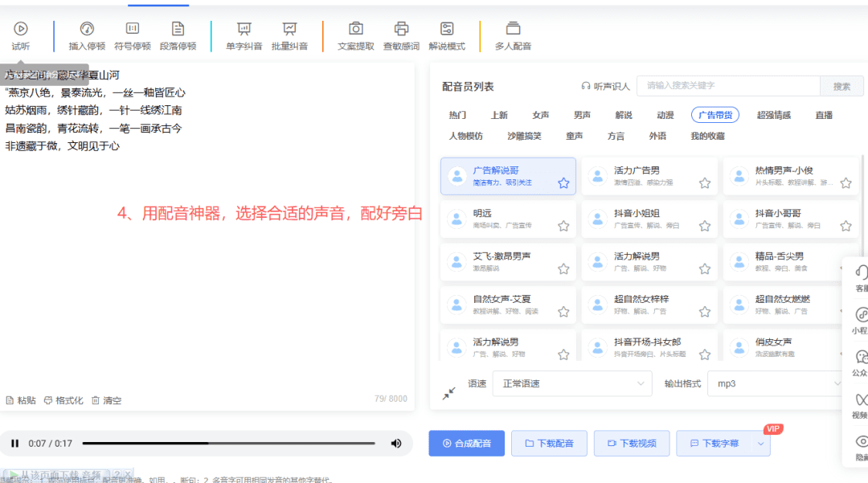Click the 试听 preview play icon
This screenshot has height=483, width=868.
tap(21, 29)
